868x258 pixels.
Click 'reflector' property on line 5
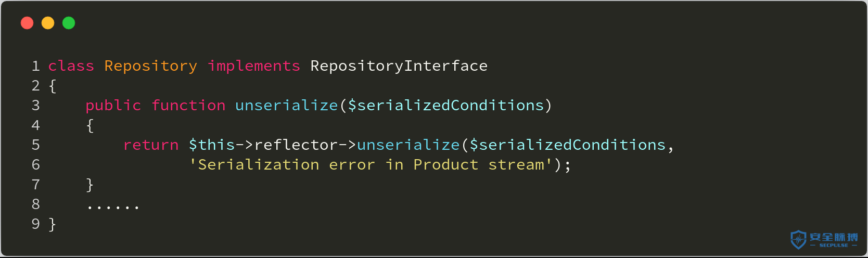pyautogui.click(x=296, y=145)
